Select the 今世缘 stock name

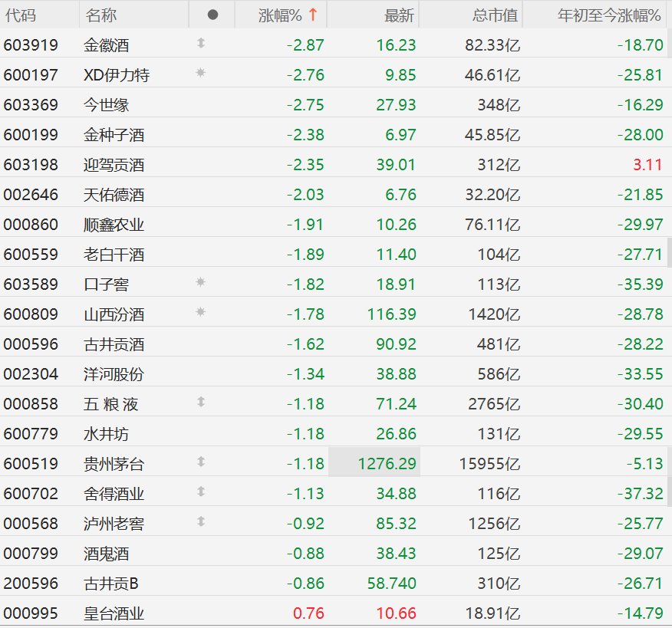(107, 105)
